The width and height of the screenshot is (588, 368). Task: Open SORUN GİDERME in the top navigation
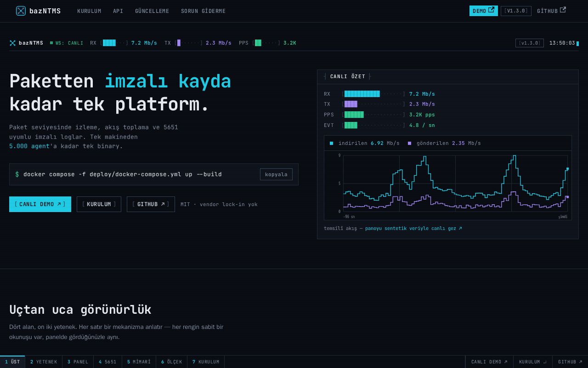203,11
